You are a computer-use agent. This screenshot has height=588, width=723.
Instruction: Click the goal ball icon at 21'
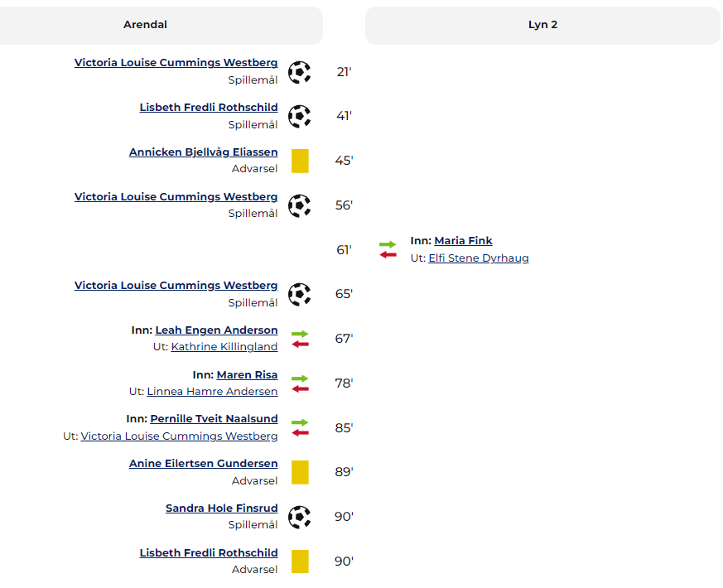[300, 72]
